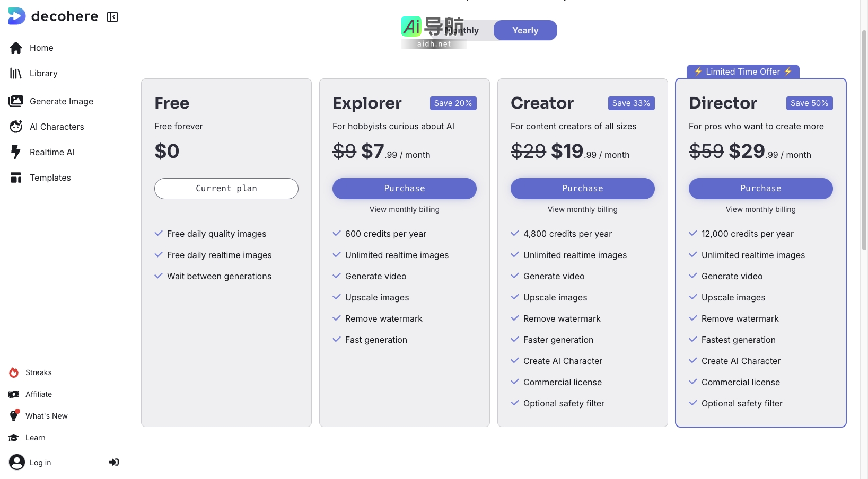
Task: Switch billing toggle to Yearly
Action: [x=525, y=31]
